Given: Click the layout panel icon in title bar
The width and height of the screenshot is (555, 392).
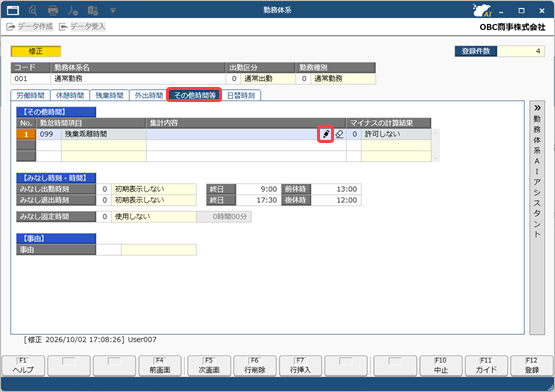Looking at the screenshot, I should tap(93, 11).
